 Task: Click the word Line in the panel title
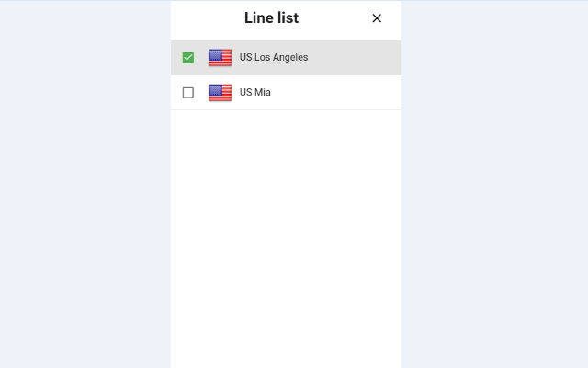tap(258, 18)
